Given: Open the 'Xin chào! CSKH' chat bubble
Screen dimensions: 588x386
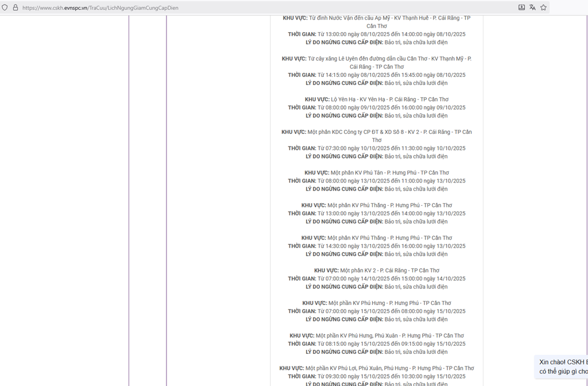Looking at the screenshot, I should (563, 366).
